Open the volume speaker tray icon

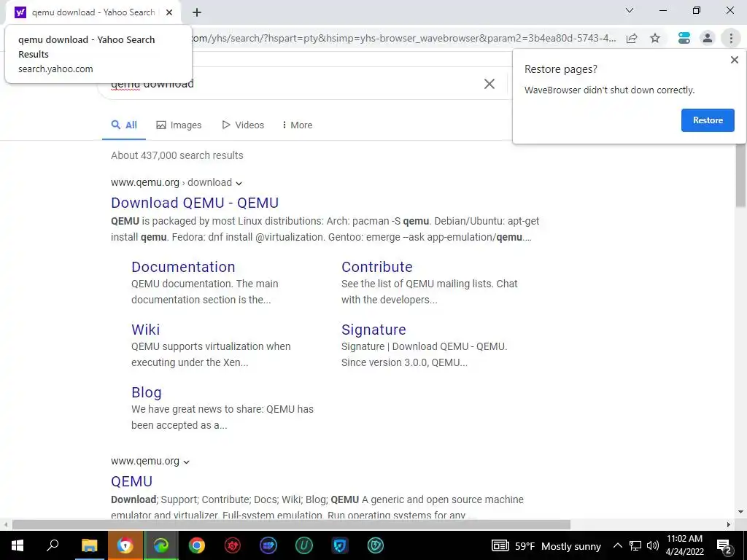[653, 545]
